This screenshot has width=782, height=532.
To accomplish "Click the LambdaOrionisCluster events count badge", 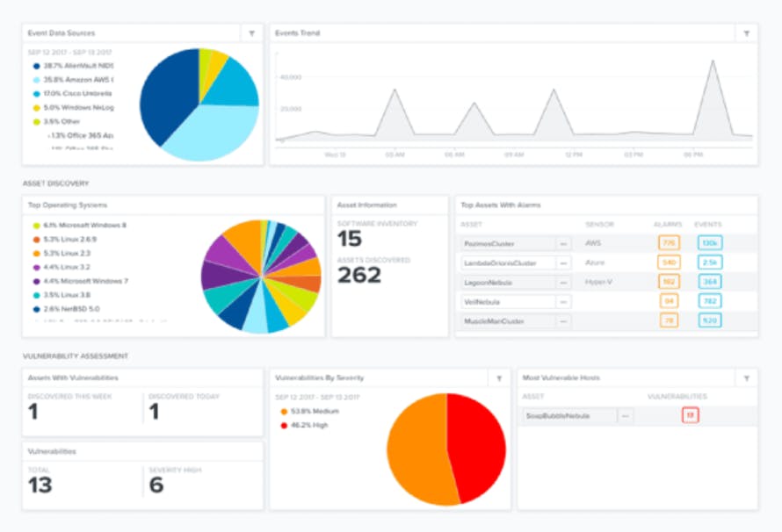I will tap(709, 262).
